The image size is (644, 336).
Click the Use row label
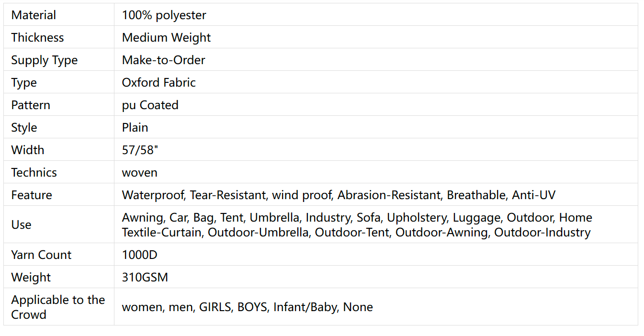21,224
